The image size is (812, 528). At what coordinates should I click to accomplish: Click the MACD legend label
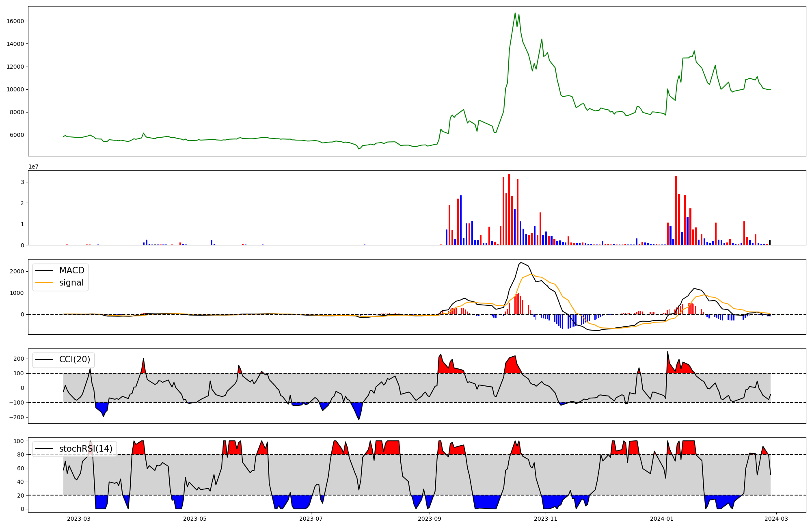(71, 270)
